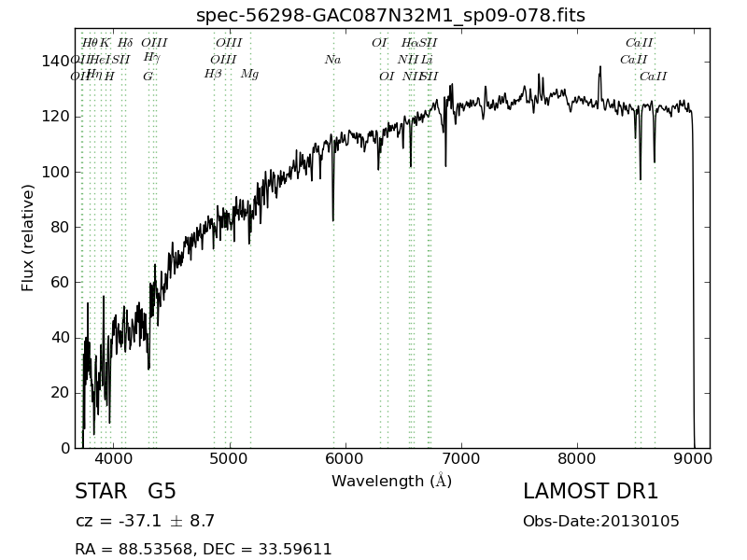The height and width of the screenshot is (560, 747).
Task: Click the G band label
Action: click(x=148, y=77)
